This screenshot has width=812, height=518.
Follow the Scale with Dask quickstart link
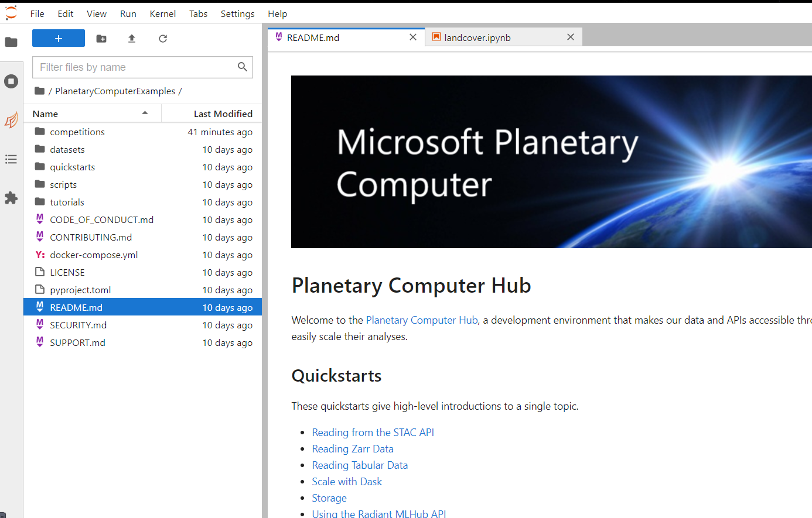coord(347,481)
